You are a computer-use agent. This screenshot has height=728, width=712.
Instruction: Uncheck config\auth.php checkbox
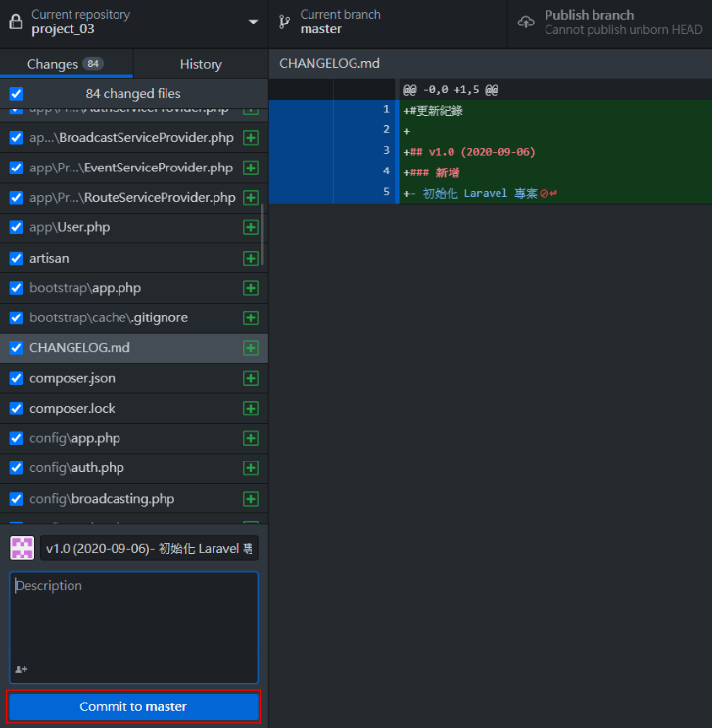coord(17,468)
